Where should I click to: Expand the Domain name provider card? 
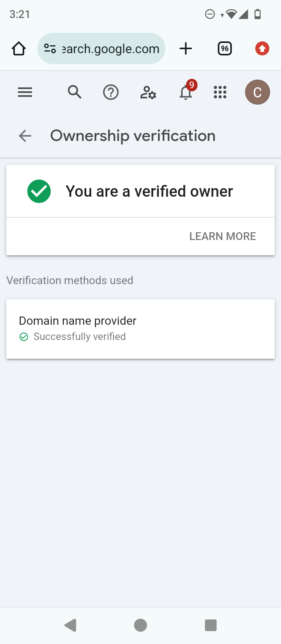pyautogui.click(x=140, y=329)
